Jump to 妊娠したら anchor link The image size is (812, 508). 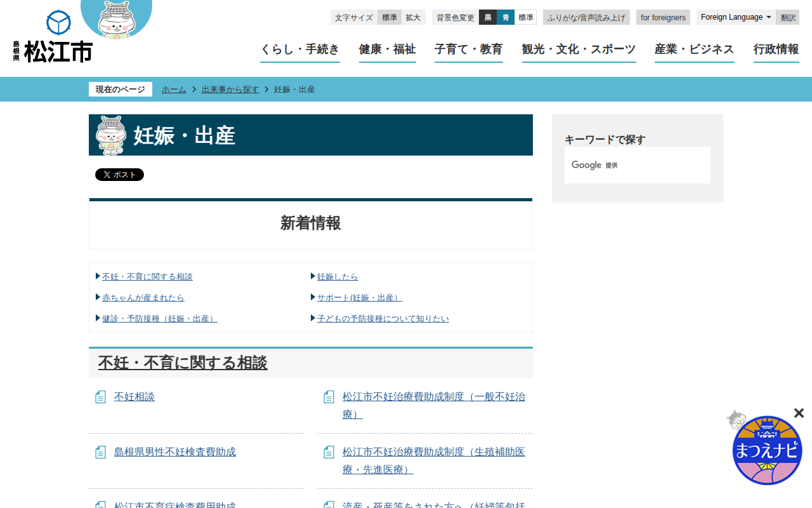337,277
